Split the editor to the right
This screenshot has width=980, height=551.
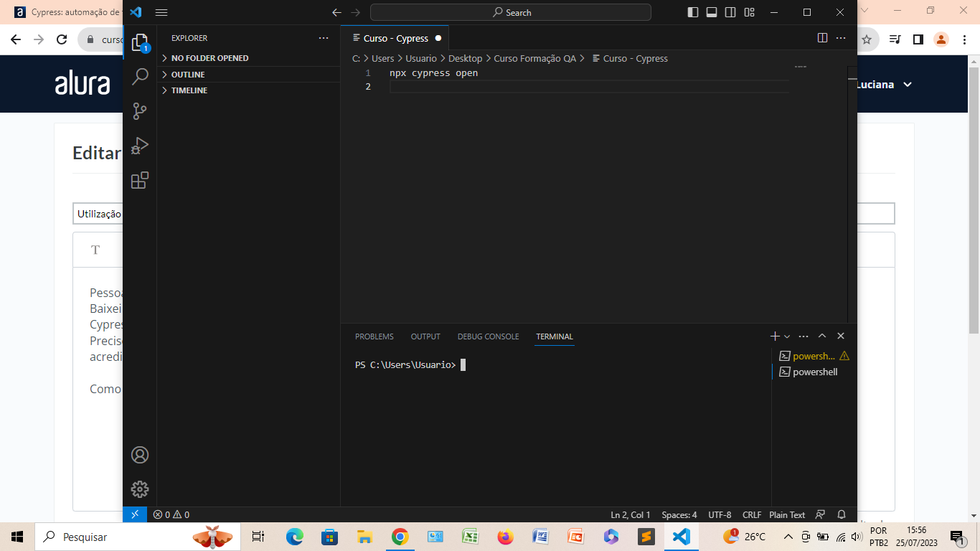click(823, 38)
